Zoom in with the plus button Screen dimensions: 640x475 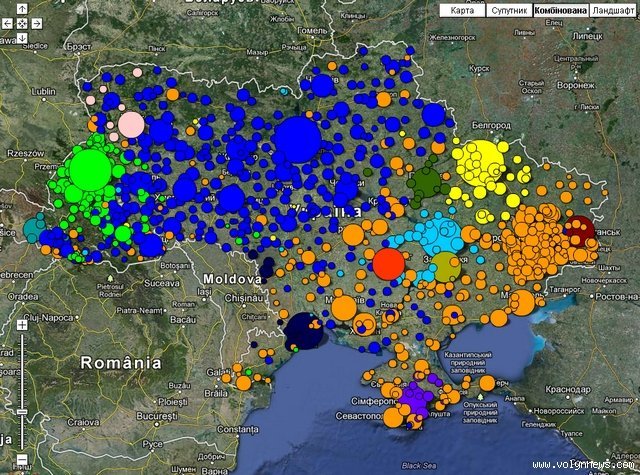(x=22, y=326)
